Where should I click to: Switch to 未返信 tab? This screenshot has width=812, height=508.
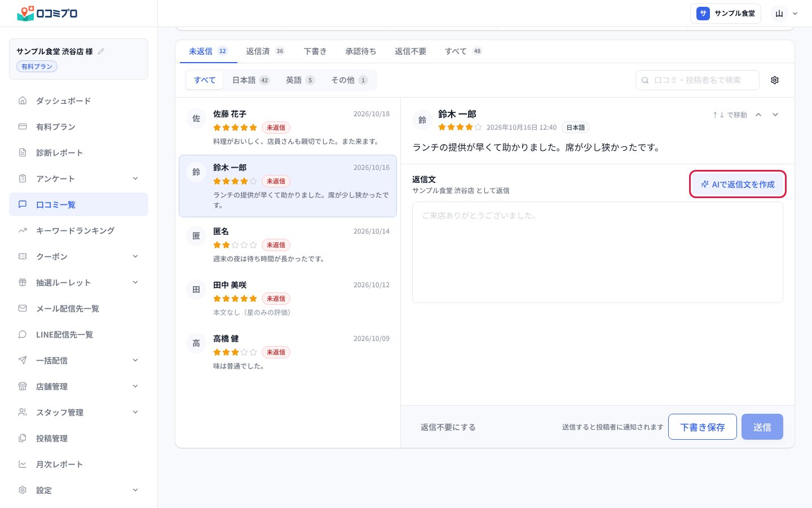208,51
